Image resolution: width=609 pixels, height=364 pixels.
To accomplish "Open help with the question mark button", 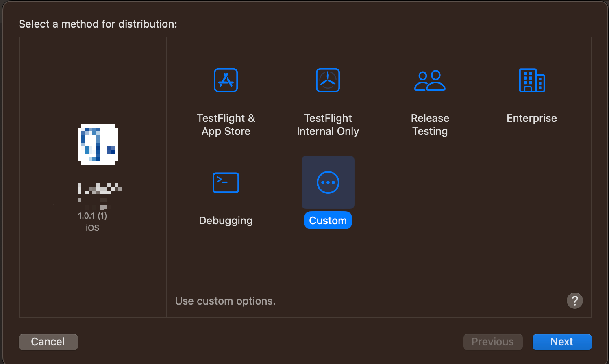I will [x=575, y=301].
